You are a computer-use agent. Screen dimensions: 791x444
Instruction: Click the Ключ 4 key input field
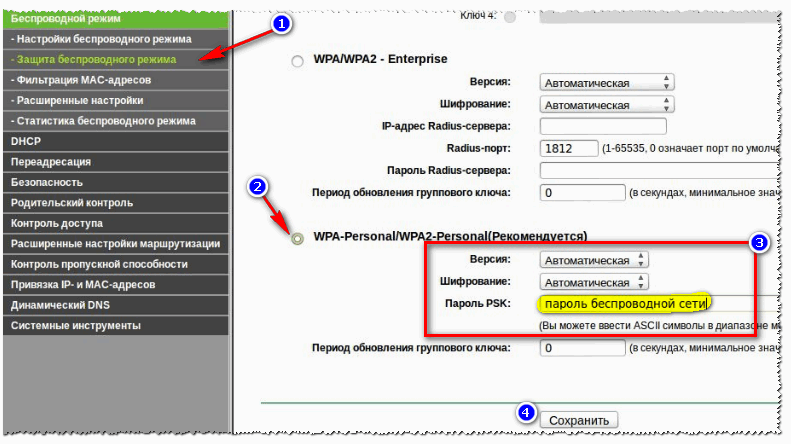point(660,18)
